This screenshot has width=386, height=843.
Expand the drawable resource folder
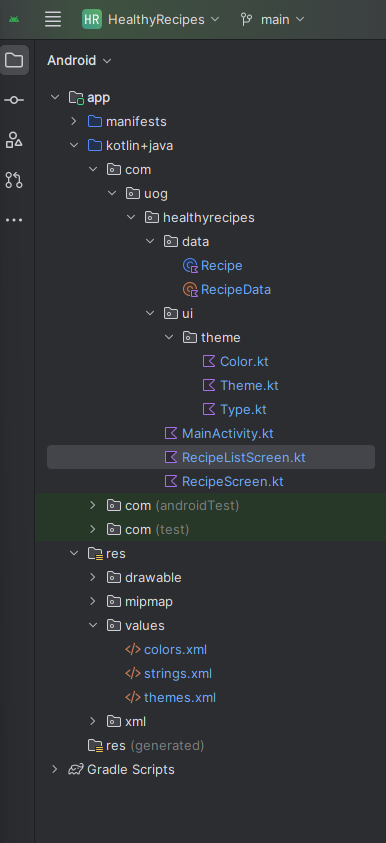(x=92, y=577)
